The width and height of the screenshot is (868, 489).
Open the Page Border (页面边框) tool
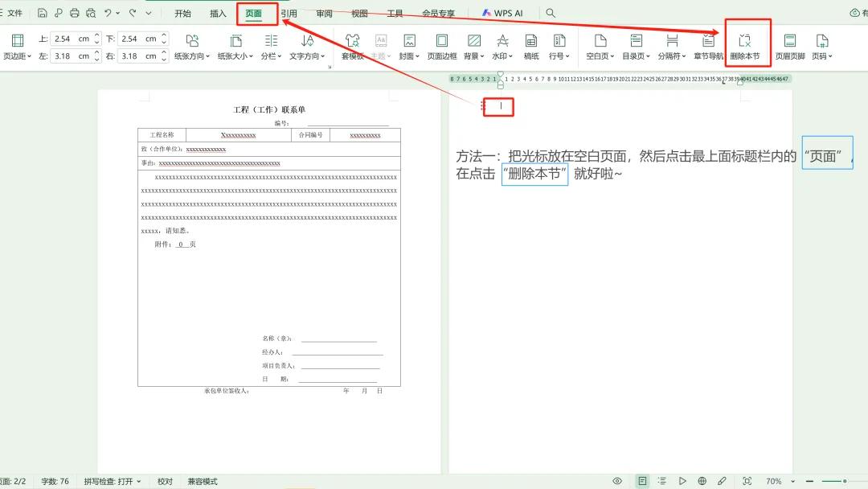442,44
